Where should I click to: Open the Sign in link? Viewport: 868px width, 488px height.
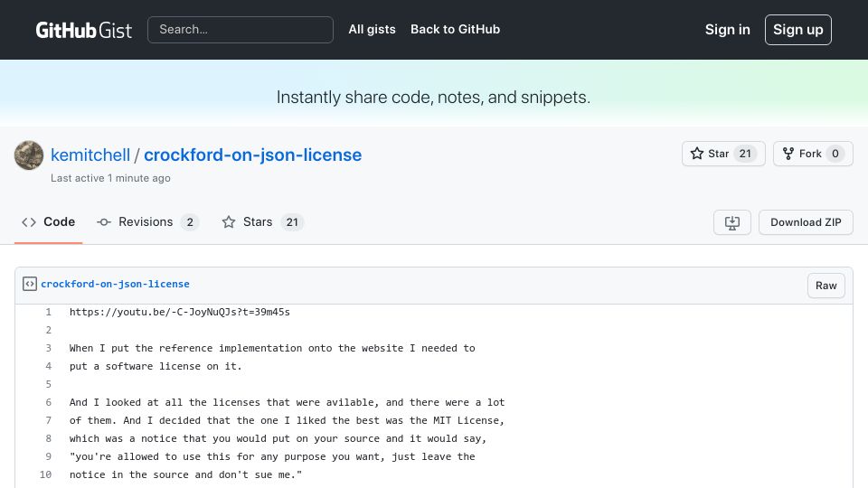coord(727,29)
